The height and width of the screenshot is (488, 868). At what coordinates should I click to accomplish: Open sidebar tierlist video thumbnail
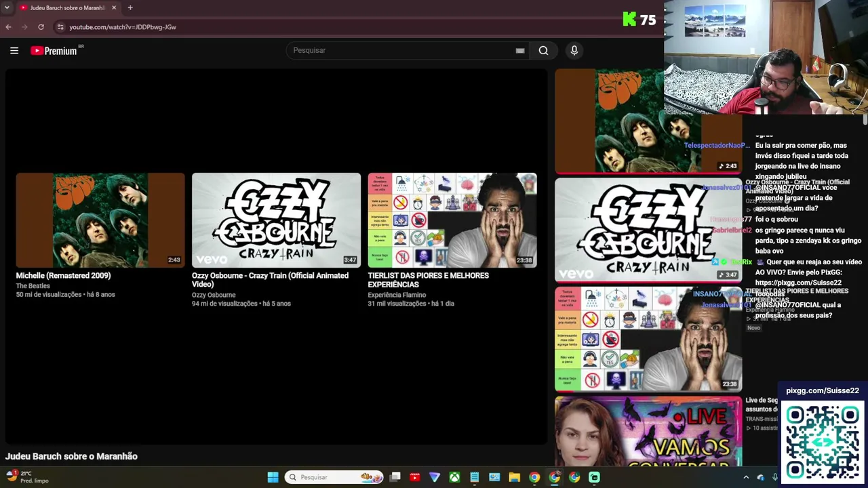click(x=648, y=339)
